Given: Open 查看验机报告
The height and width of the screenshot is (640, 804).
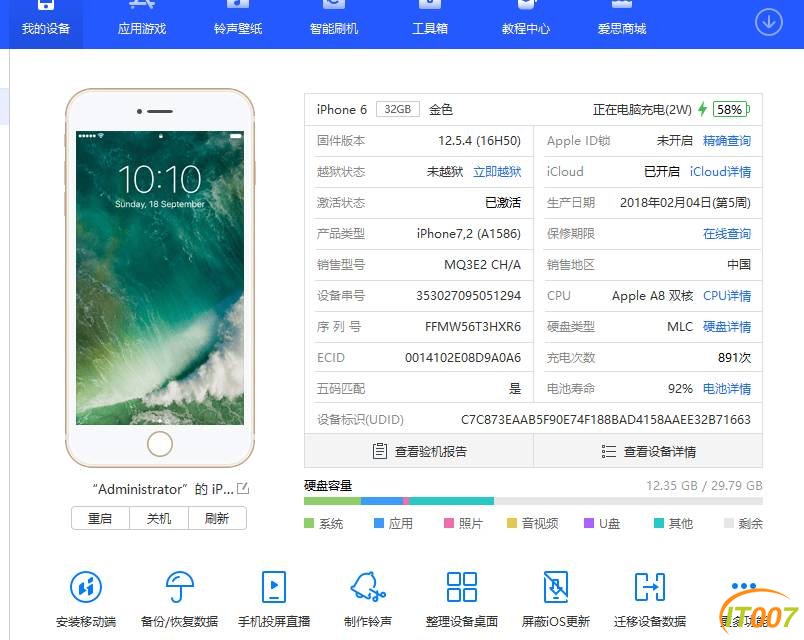Looking at the screenshot, I should pyautogui.click(x=419, y=451).
